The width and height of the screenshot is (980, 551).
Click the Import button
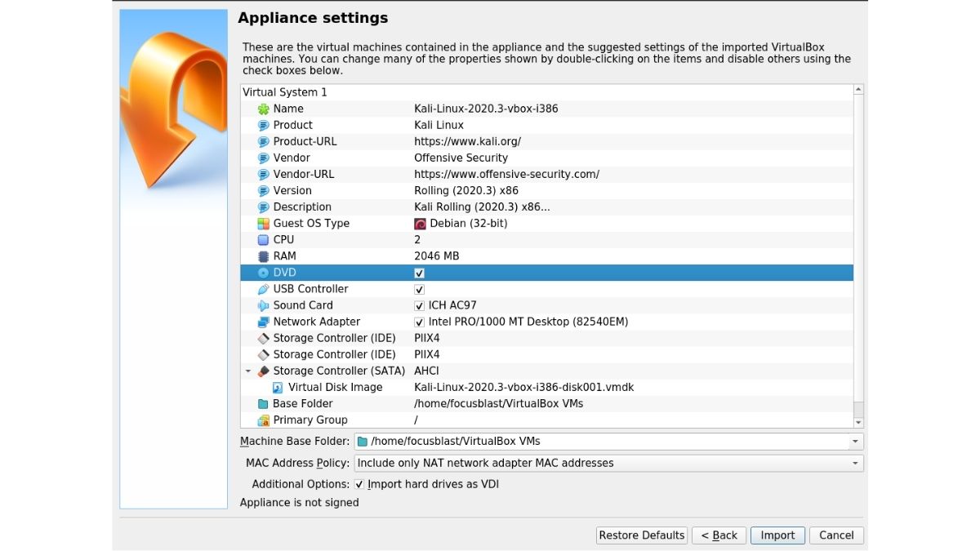pyautogui.click(x=777, y=535)
